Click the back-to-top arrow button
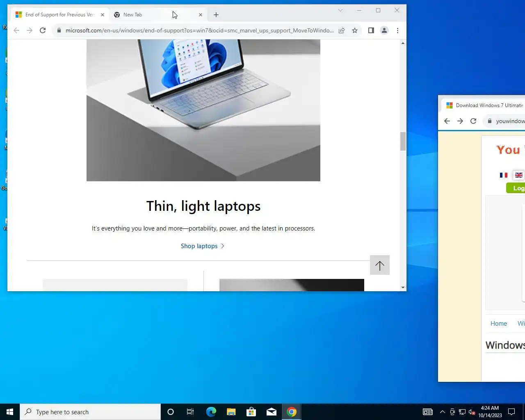Image resolution: width=525 pixels, height=420 pixels. [380, 265]
